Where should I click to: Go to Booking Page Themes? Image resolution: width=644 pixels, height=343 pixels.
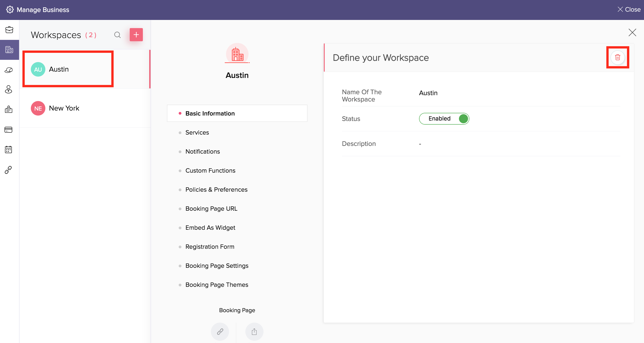coord(217,285)
